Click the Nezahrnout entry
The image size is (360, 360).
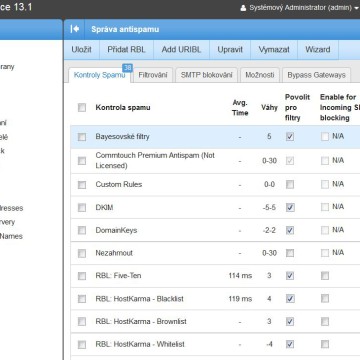coord(114,253)
